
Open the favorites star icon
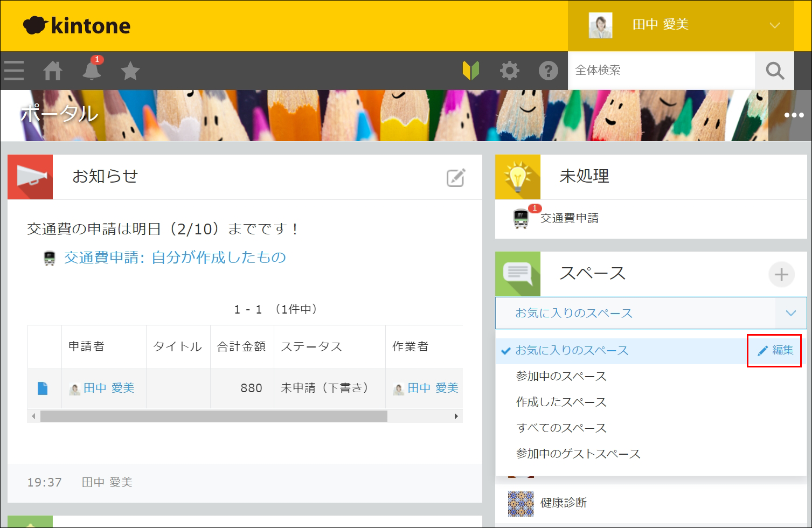(x=130, y=71)
